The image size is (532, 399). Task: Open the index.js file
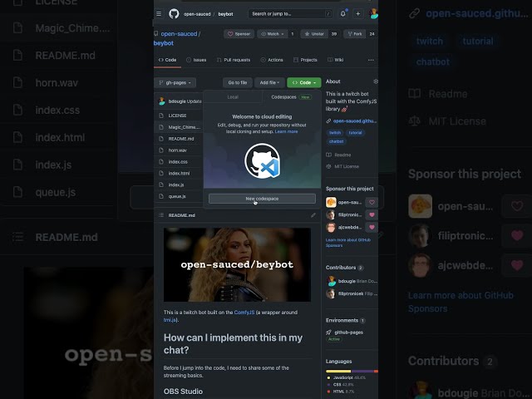point(176,185)
